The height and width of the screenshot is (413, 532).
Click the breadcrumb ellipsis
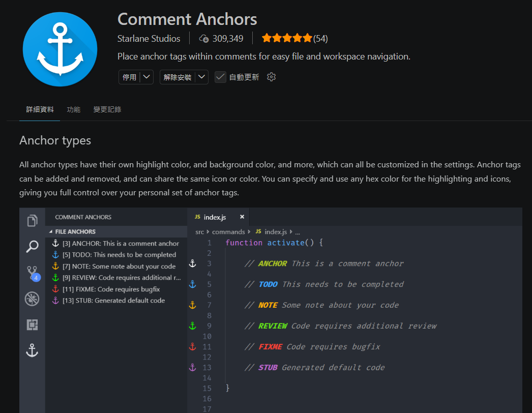click(x=298, y=232)
